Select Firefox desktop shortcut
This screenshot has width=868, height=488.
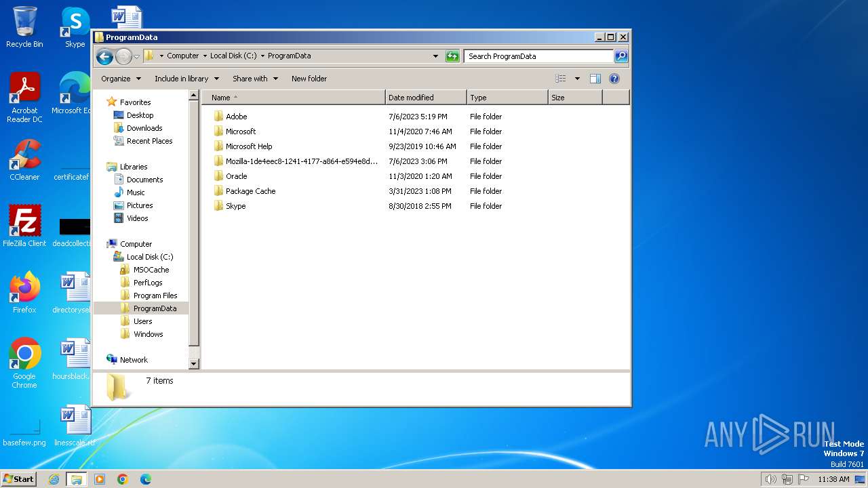24,292
